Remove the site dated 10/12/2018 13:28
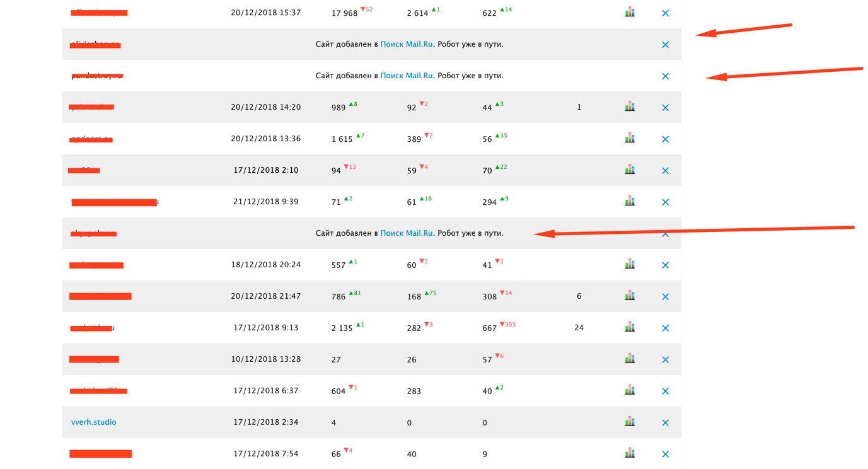 (665, 360)
